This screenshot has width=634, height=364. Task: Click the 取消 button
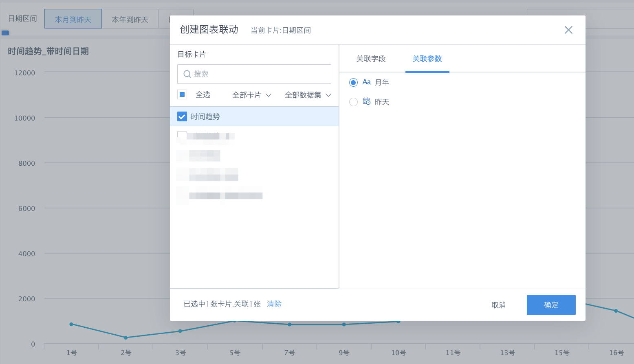[x=498, y=305]
